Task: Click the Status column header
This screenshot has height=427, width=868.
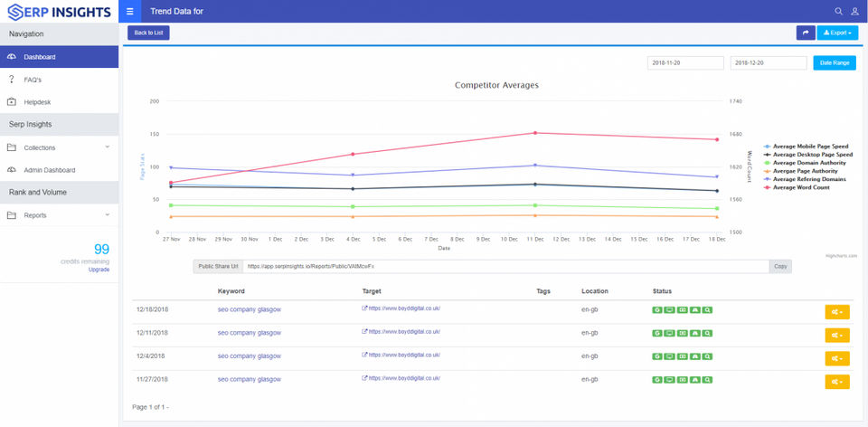Action: (x=662, y=290)
